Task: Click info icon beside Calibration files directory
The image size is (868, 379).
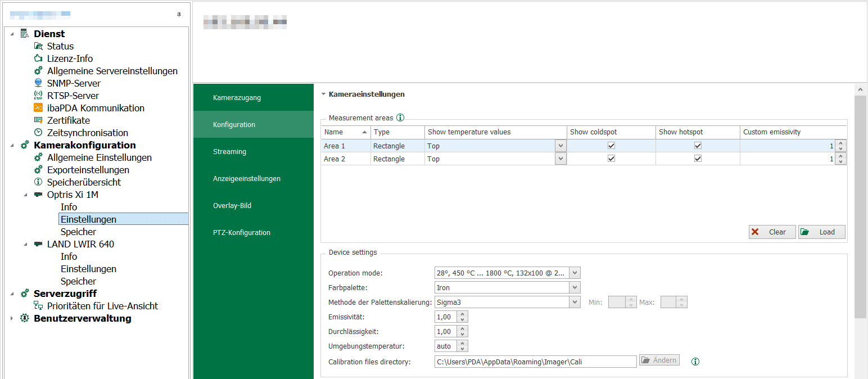Action: (695, 362)
